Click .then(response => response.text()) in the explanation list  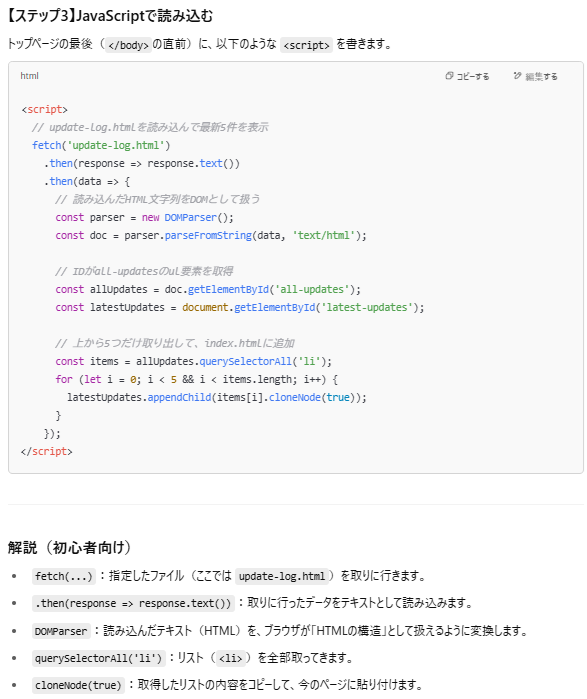(133, 604)
